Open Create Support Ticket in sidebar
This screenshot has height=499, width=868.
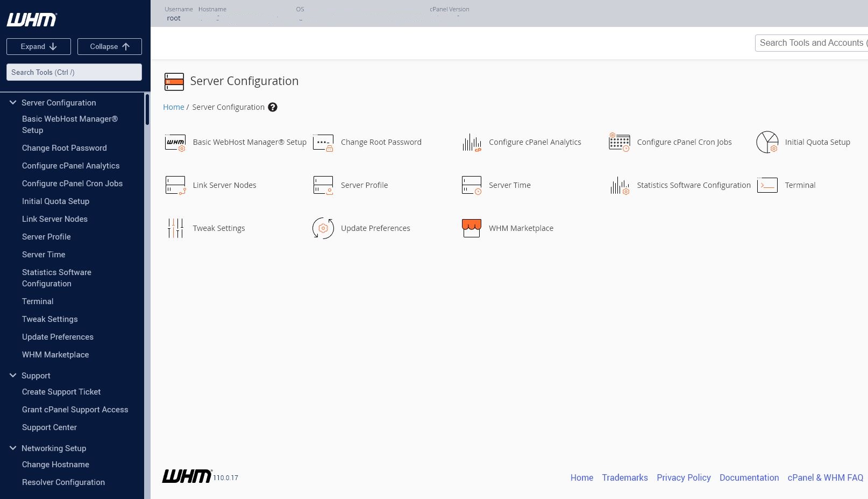pyautogui.click(x=61, y=392)
